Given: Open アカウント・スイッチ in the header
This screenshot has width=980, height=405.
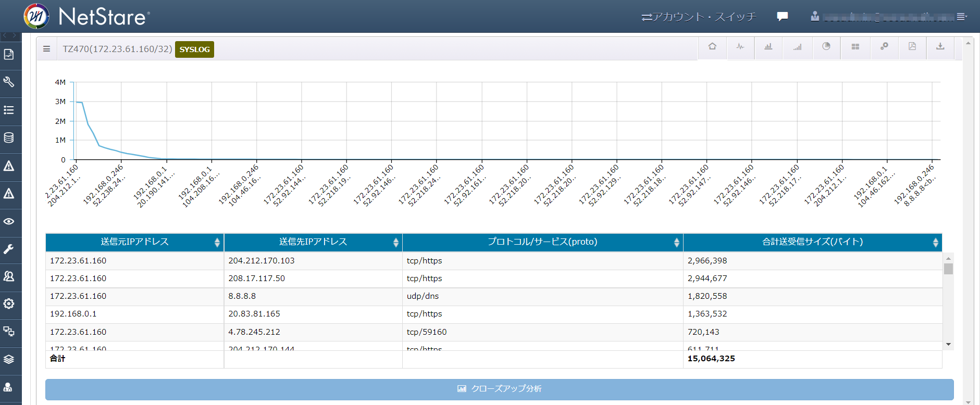Looking at the screenshot, I should click(699, 17).
